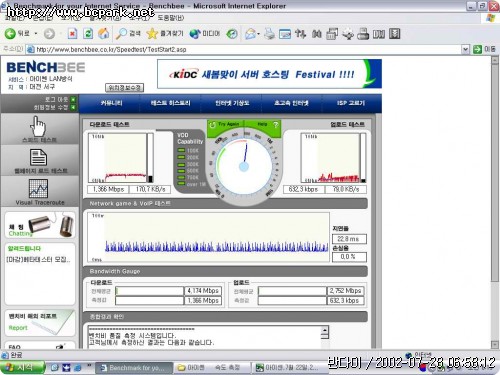The width and height of the screenshot is (500, 375).
Task: Click the KIDC server hosting Festival banner
Action: tap(269, 74)
